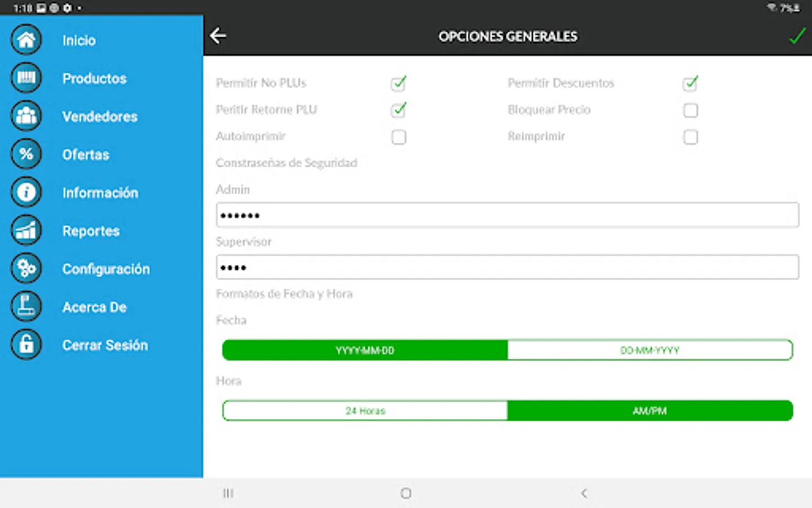Click the Formatos de Fecha y Hora heading
Image resolution: width=812 pixels, height=508 pixels.
284,294
